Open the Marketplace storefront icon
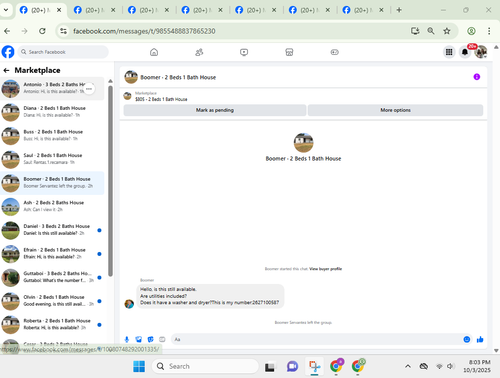500x378 pixels. tap(289, 52)
